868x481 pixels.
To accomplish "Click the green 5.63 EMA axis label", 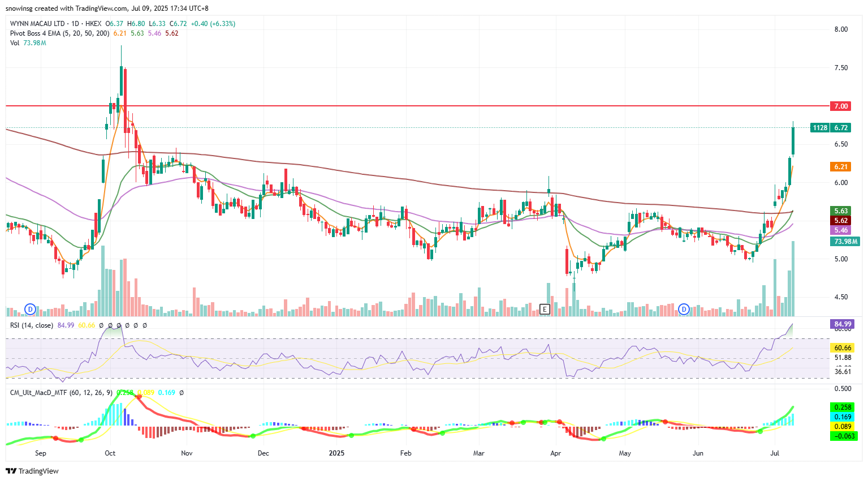I will (x=840, y=211).
